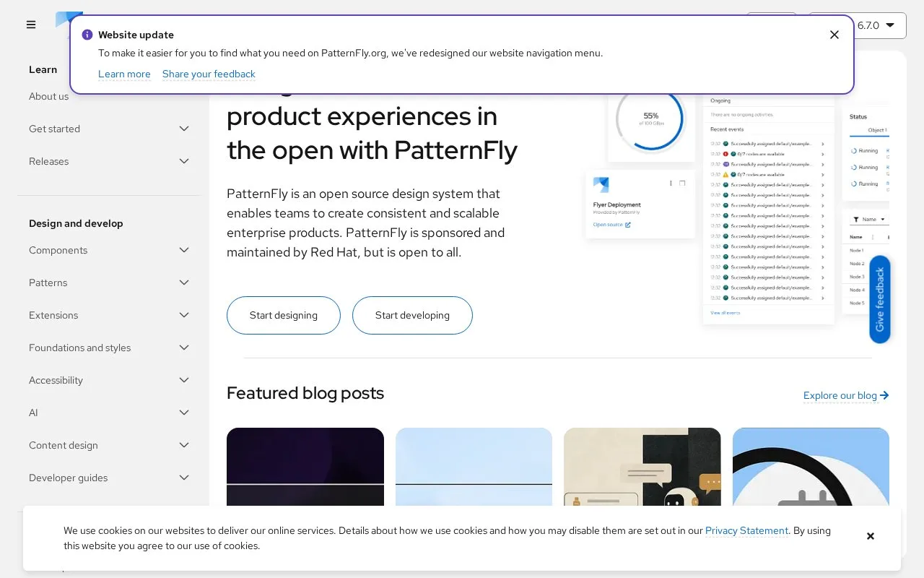Expand the Components section

[109, 250]
